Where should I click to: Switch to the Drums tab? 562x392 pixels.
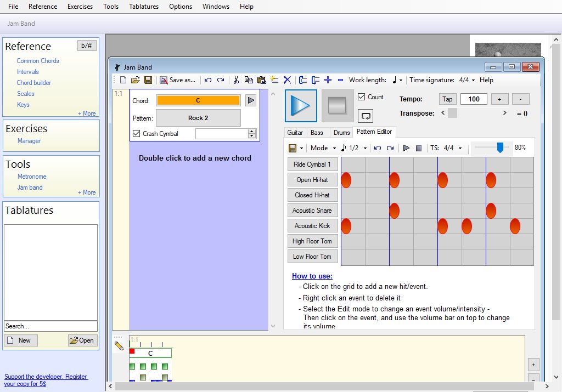click(x=341, y=133)
